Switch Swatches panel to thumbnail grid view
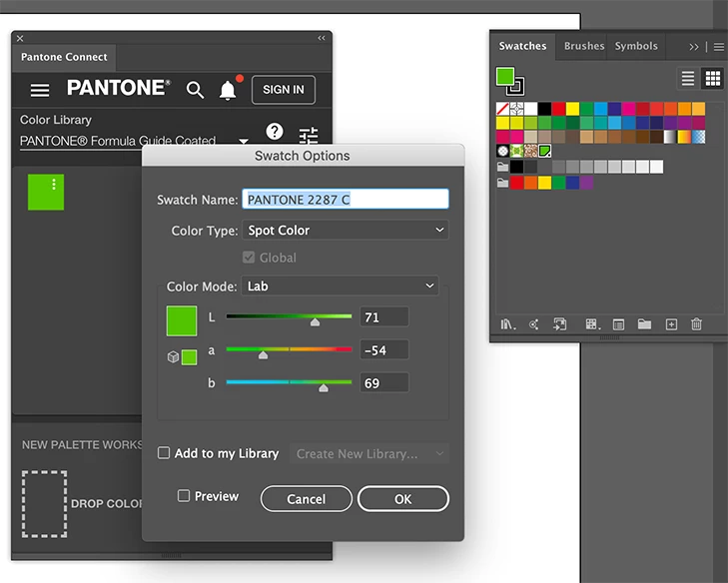The height and width of the screenshot is (583, 728). tap(713, 78)
